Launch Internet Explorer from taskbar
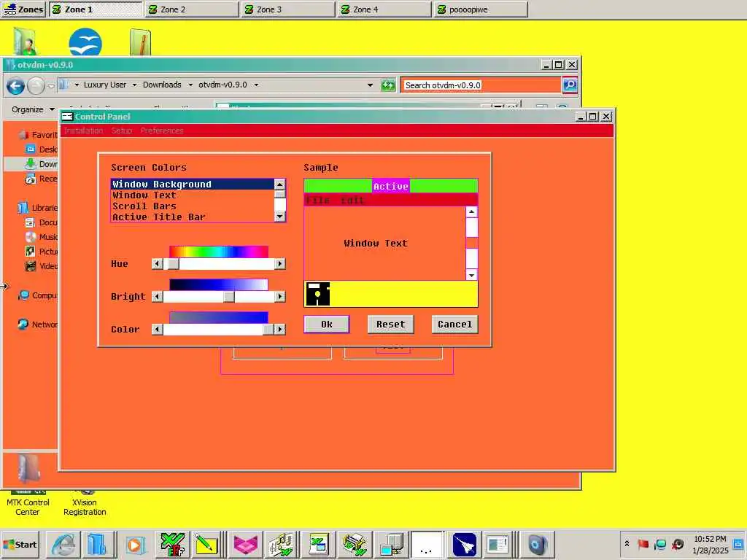 pos(63,544)
